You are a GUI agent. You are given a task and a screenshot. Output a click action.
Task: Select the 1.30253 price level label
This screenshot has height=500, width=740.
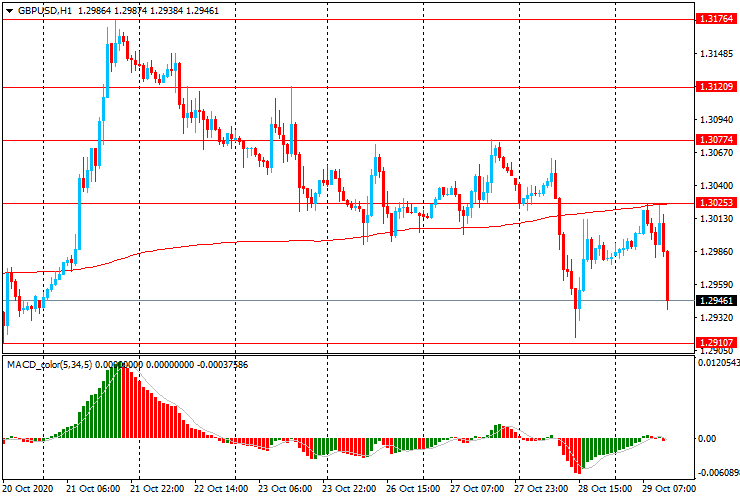716,203
